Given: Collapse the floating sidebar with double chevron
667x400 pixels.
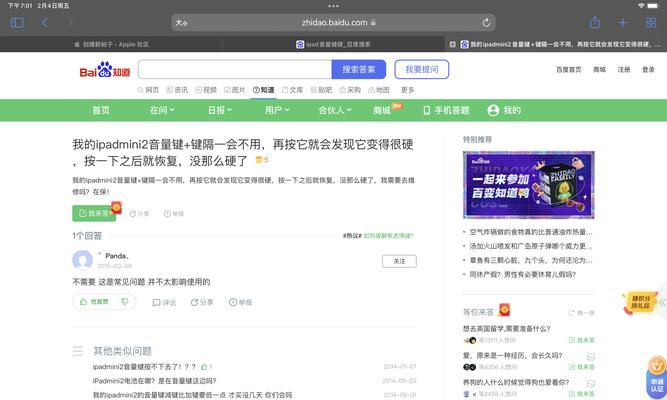Looking at the screenshot, I should click(662, 302).
